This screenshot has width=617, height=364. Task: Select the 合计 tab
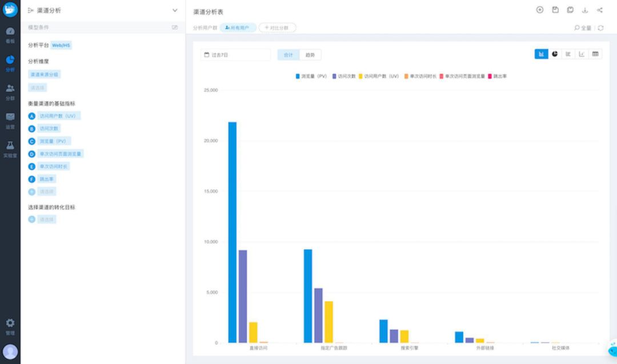(x=289, y=55)
